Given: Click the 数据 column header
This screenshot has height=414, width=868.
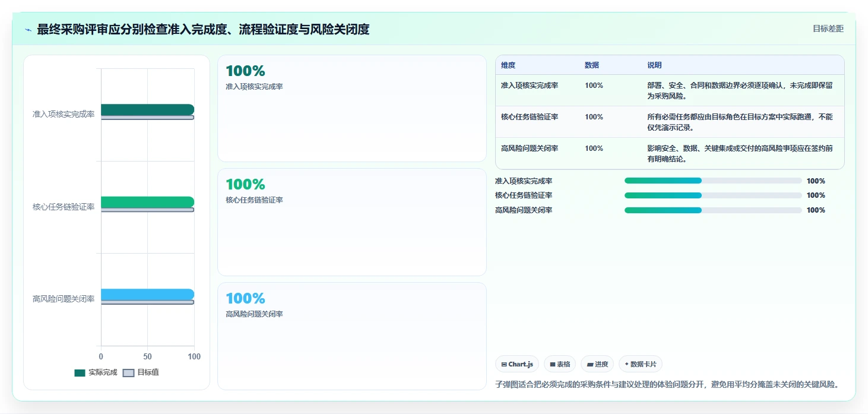Looking at the screenshot, I should (592, 65).
